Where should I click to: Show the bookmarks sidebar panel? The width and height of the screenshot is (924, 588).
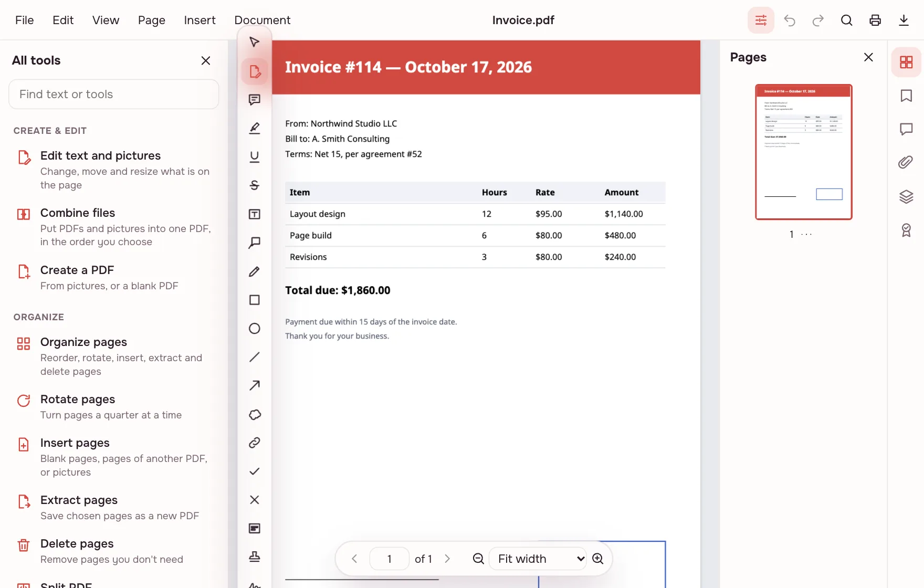(906, 96)
